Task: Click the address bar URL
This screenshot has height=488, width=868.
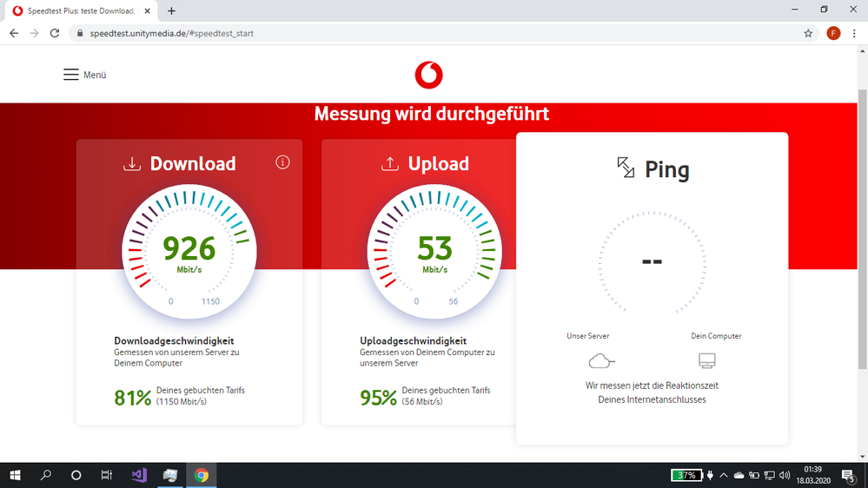Action: pos(172,33)
